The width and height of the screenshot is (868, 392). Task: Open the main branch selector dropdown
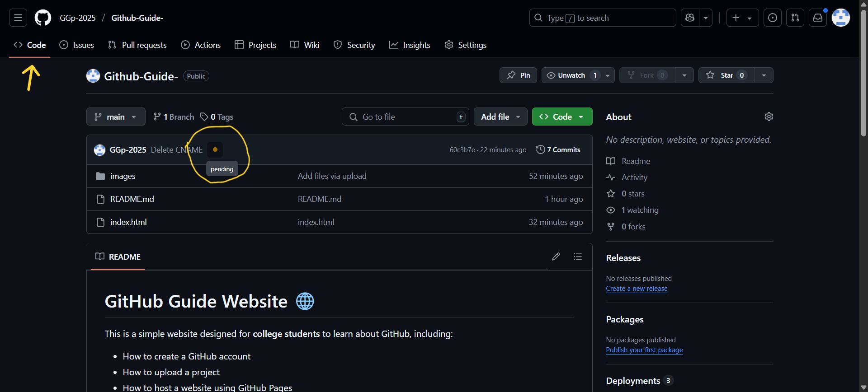(x=116, y=117)
